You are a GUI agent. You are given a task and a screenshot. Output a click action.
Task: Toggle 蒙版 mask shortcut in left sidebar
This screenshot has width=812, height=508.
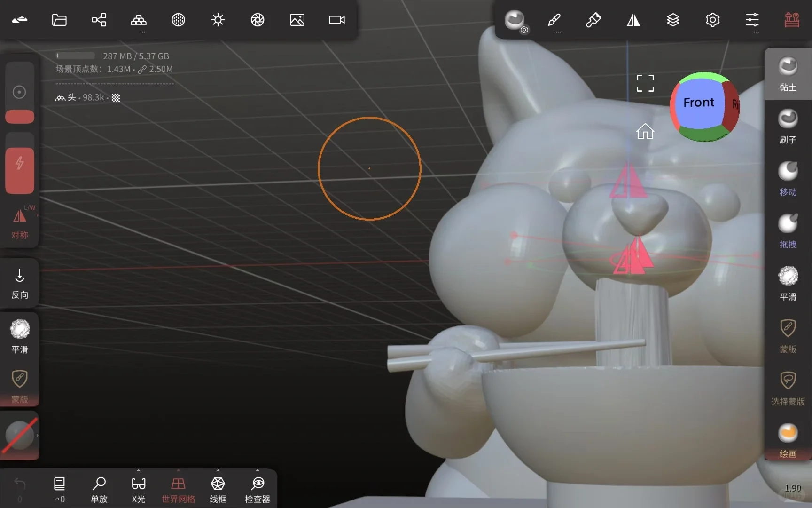(20, 386)
